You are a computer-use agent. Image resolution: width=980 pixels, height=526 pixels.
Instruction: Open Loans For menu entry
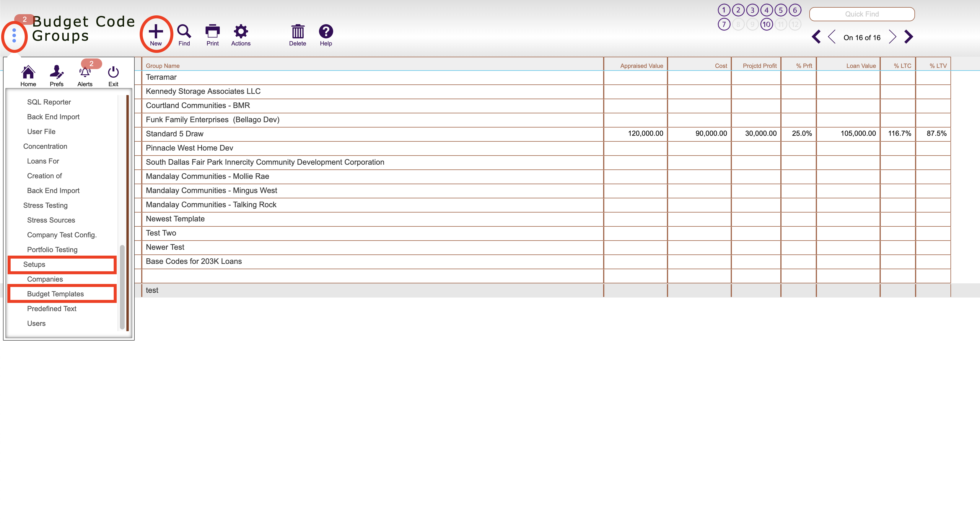tap(43, 161)
